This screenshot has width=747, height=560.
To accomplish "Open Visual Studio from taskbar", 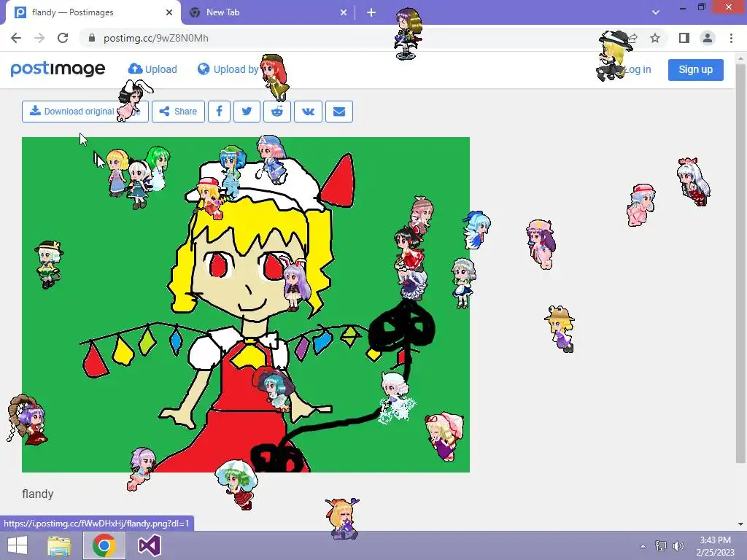I will [x=149, y=545].
